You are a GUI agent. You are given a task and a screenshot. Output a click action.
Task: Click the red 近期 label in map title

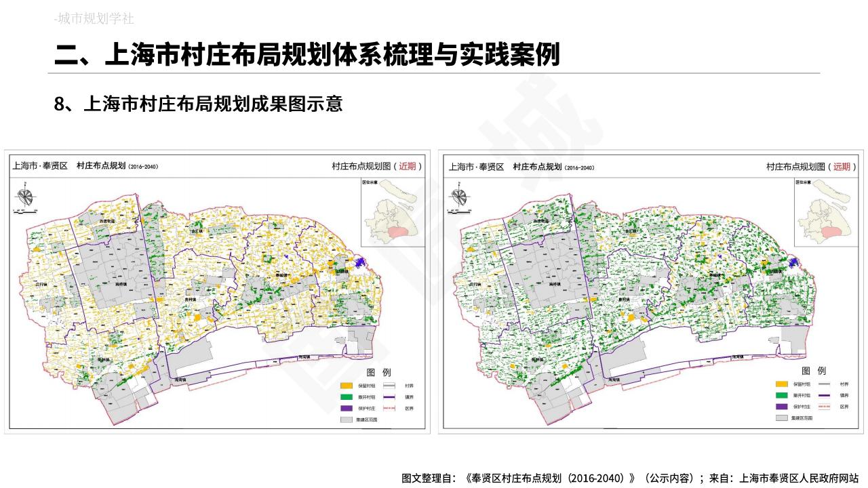(407, 166)
